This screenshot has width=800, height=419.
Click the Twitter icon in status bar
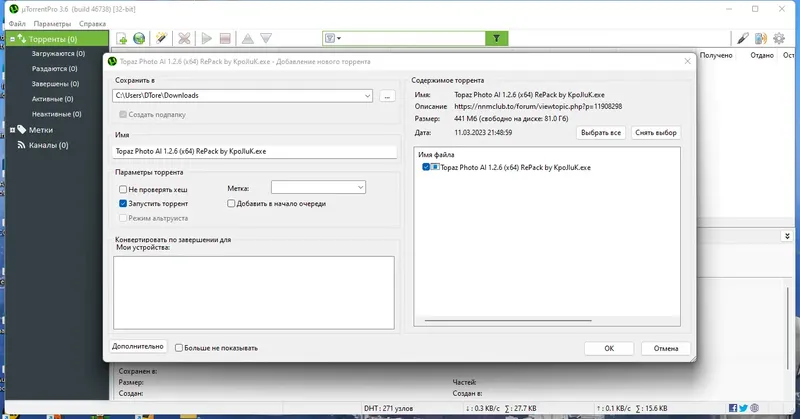[743, 408]
